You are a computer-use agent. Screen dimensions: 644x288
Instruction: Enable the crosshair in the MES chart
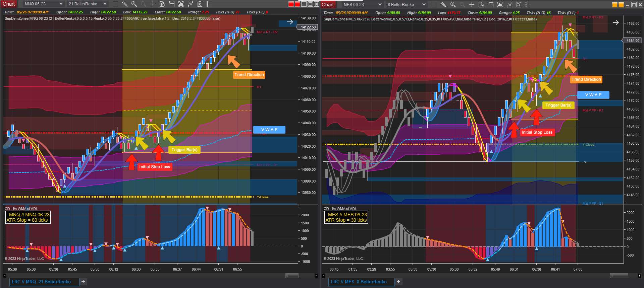tap(472, 5)
